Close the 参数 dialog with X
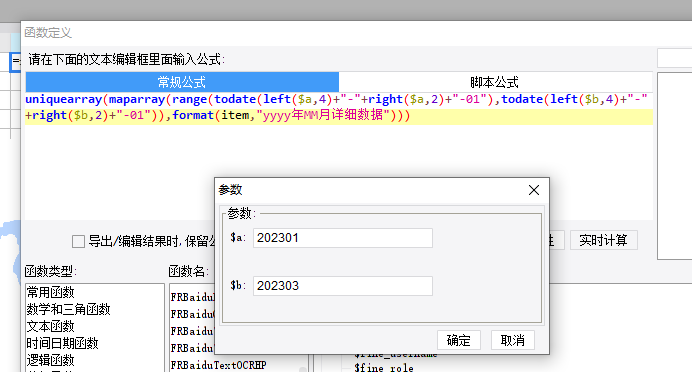This screenshot has height=372, width=692. tap(534, 190)
